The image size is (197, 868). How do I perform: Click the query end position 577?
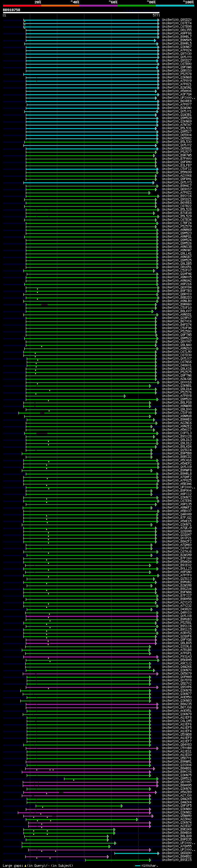155,15
